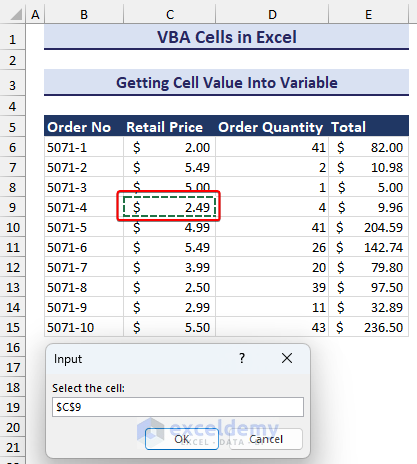Select order number cell 5071-3

point(84,187)
